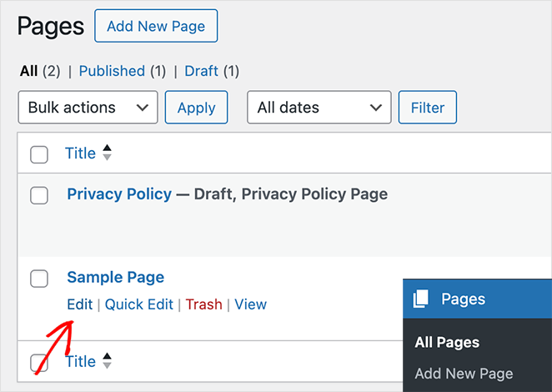
Task: Show only Published pages
Action: point(112,71)
